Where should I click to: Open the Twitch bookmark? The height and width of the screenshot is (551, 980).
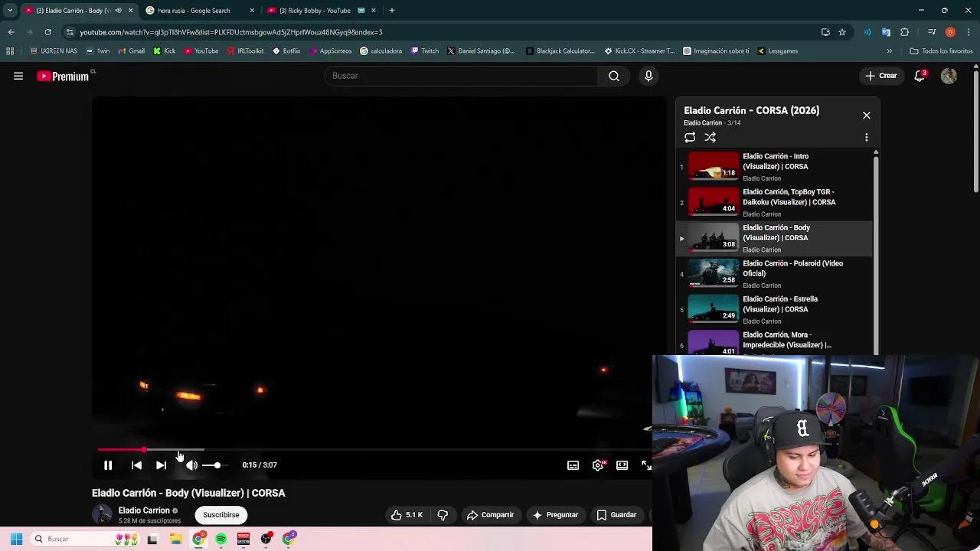tap(425, 51)
